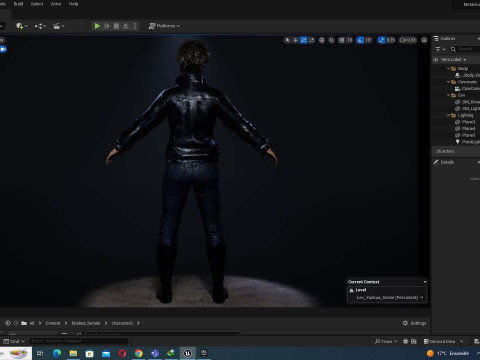Focus the Enter Console Command field
Screen dimensions: 480x360
79,341
